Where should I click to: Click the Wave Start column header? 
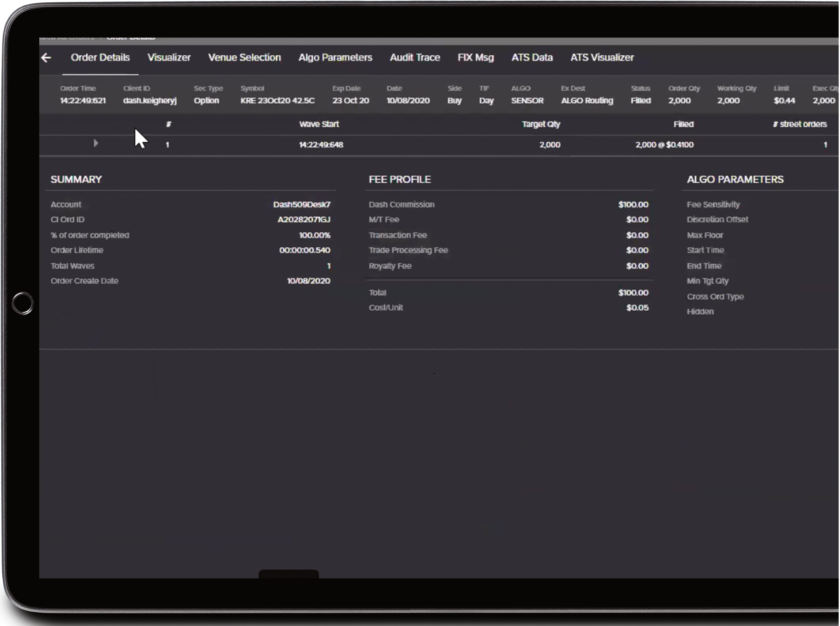pos(319,124)
